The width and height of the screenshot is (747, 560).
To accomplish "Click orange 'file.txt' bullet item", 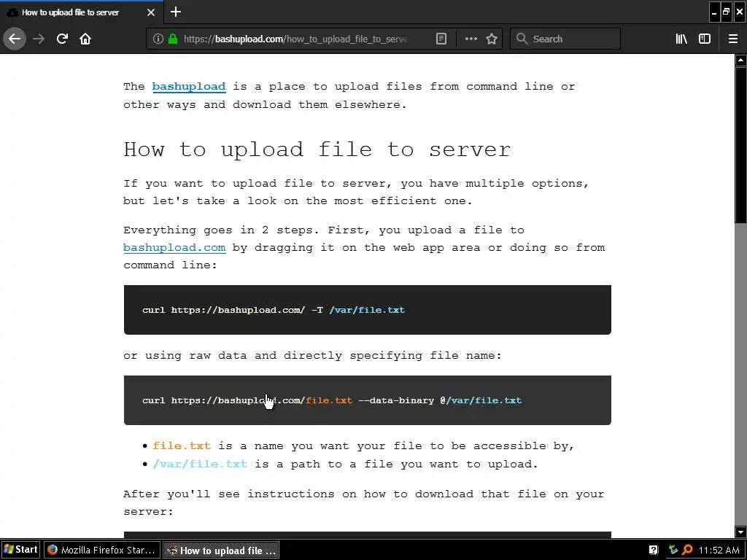I will pos(182,446).
